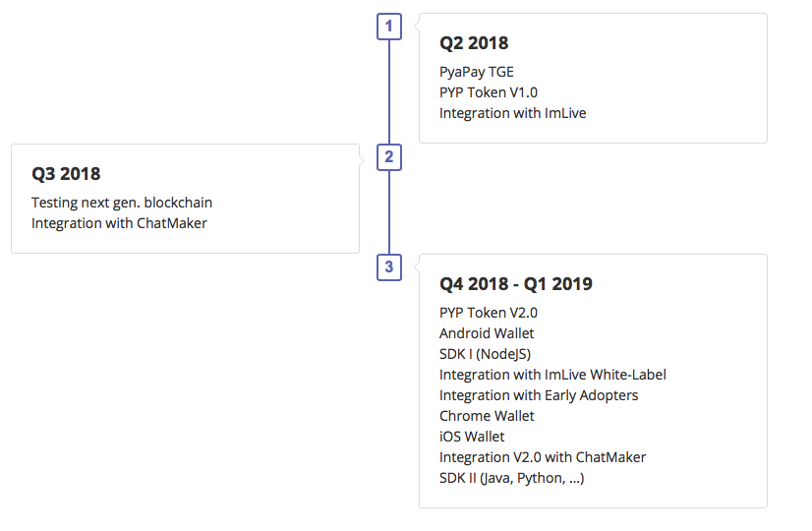Click timeline marker number 3
The width and height of the screenshot is (812, 531).
389,267
